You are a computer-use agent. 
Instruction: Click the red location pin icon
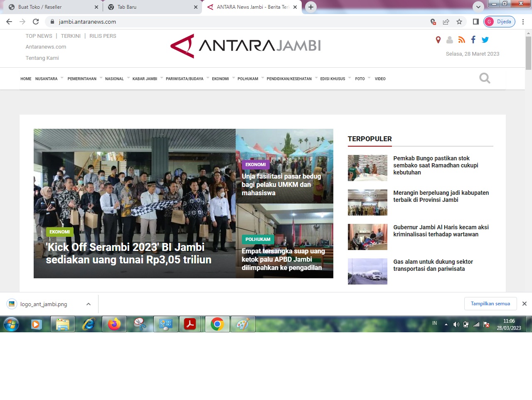tap(438, 39)
